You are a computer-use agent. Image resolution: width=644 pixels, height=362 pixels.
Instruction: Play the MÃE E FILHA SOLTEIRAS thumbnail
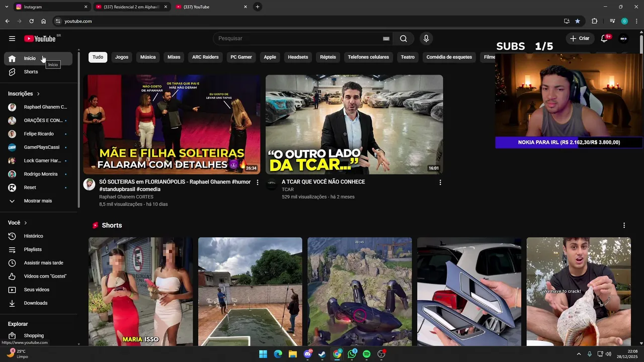(x=172, y=125)
